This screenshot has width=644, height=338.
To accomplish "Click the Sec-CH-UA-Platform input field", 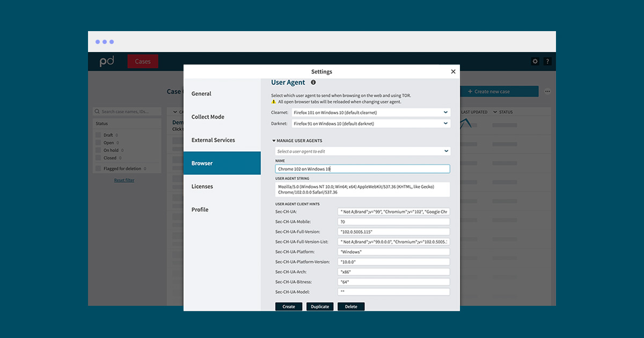I will click(393, 252).
